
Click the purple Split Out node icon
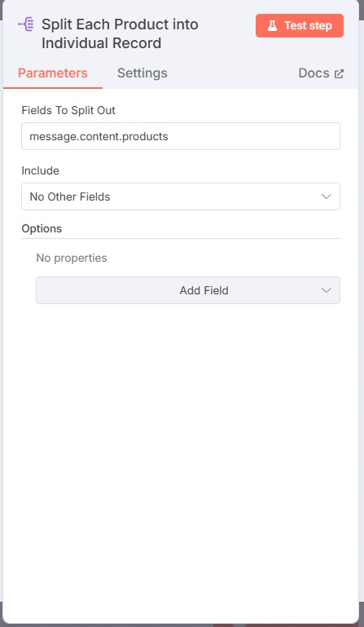(x=26, y=24)
